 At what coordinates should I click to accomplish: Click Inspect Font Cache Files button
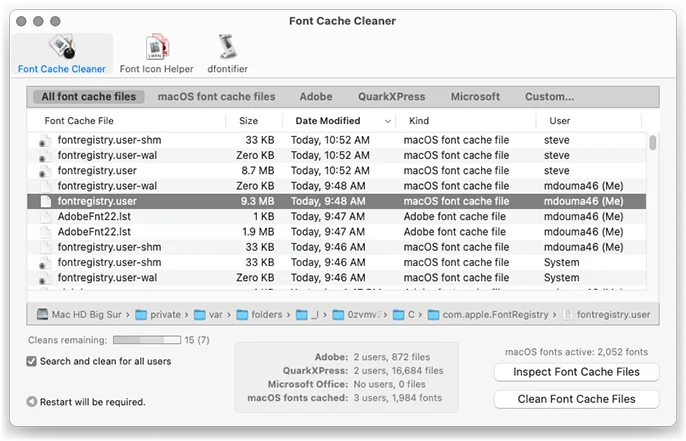coord(576,372)
